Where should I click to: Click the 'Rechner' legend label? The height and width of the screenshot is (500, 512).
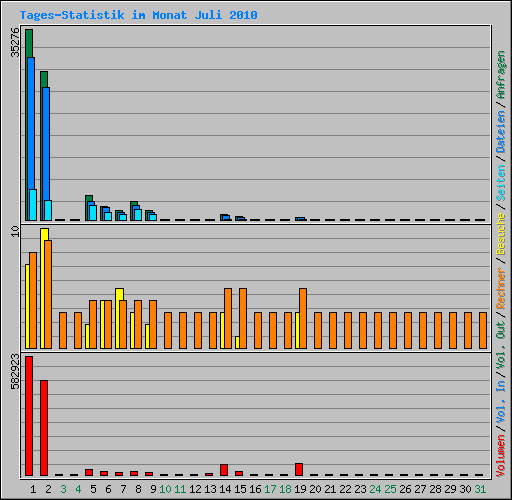pyautogui.click(x=501, y=288)
